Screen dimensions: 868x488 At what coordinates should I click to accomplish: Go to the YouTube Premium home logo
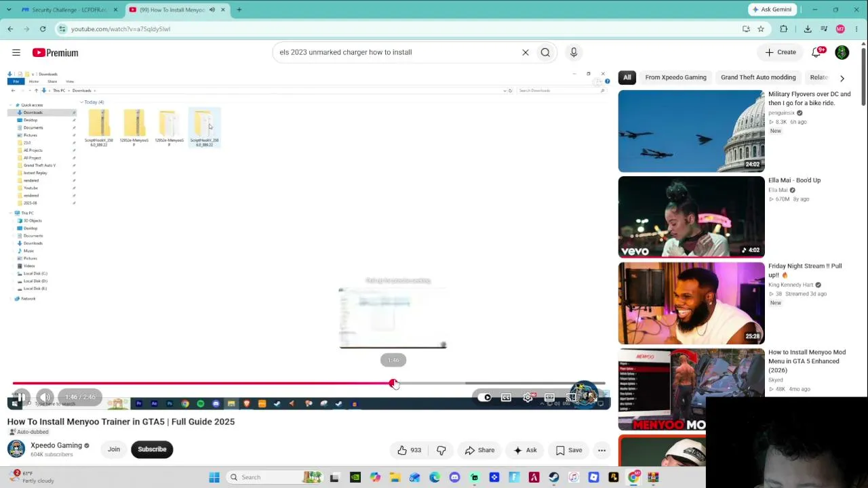click(55, 52)
